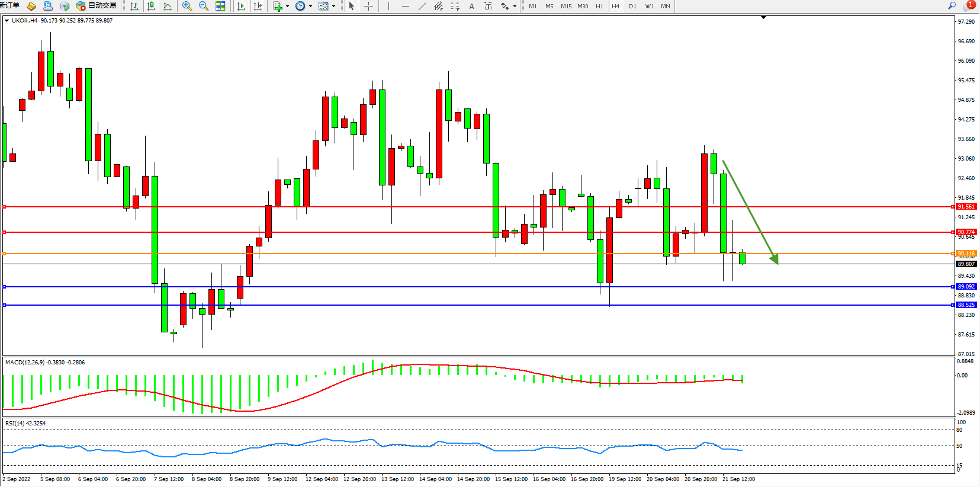Click the Zoom In magnifier icon
The image size is (980, 487).
click(187, 6)
